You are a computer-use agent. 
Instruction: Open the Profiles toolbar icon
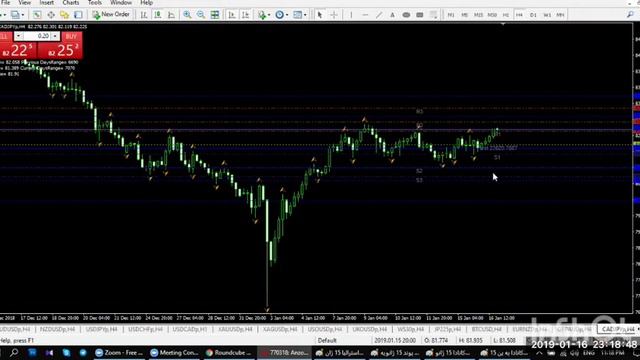click(15, 15)
